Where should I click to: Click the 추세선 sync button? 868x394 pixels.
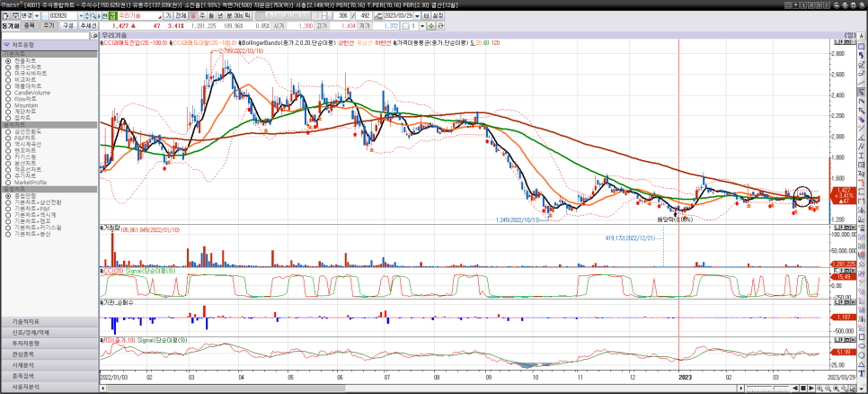88,26
